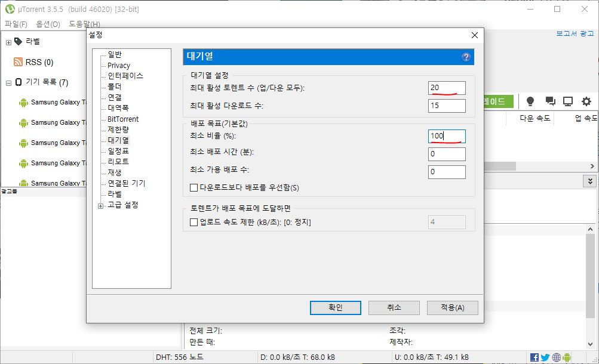Screen dimensions: 599x364
Task: Click vertical scrollbar in detail pane
Action: point(590,276)
